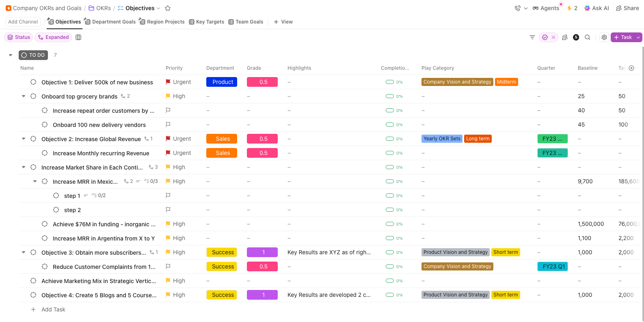Image resolution: width=644 pixels, height=322 pixels.
Task: Open the columns layout icon
Action: 78,37
